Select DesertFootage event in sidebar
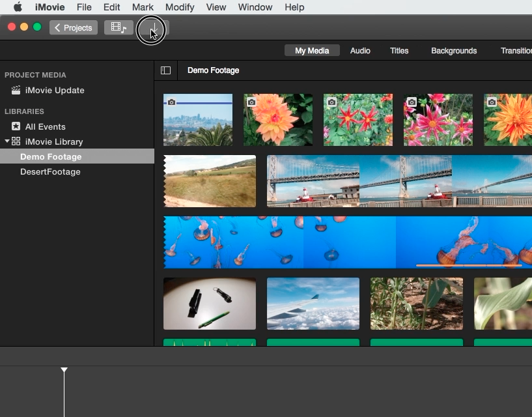 coord(50,172)
